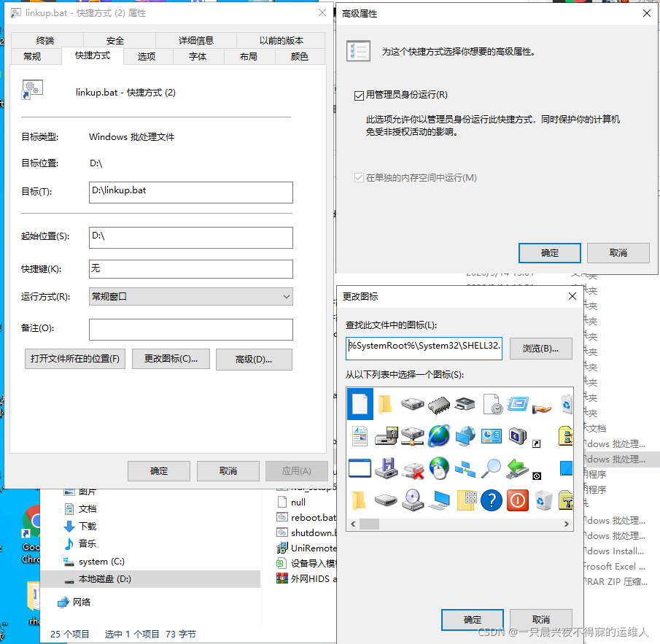This screenshot has height=644, width=660.
Task: Select system (C:) in Explorer tree
Action: click(x=94, y=562)
